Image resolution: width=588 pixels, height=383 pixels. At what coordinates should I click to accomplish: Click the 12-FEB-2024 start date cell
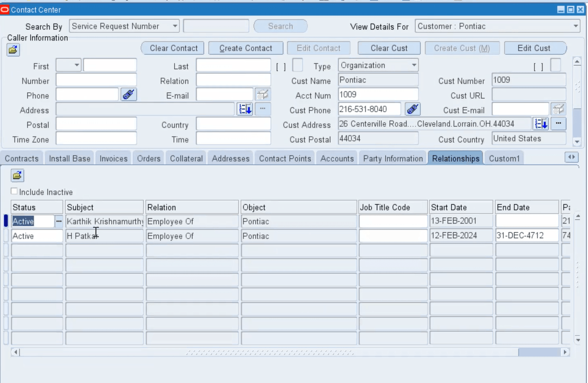click(461, 235)
